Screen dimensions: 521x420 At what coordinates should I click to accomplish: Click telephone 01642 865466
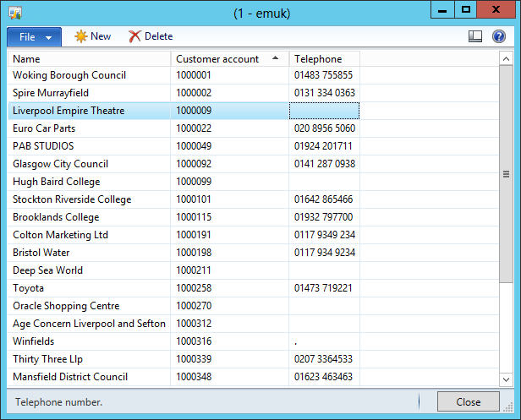pyautogui.click(x=323, y=199)
